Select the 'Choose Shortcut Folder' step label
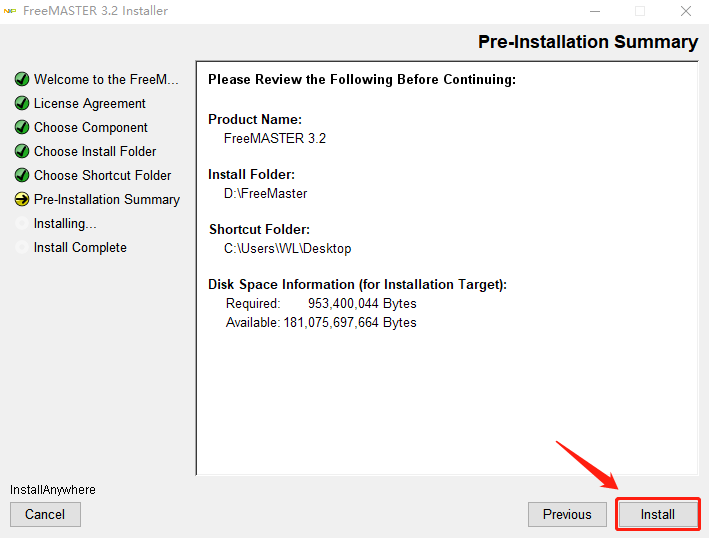 coord(103,175)
